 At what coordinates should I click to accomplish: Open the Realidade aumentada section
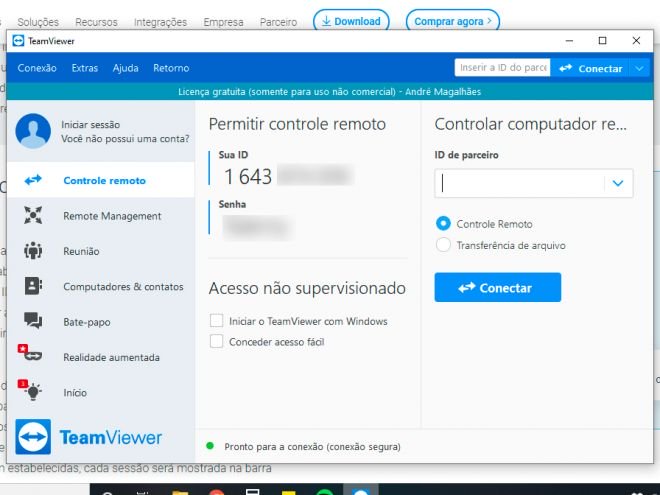coord(101,357)
